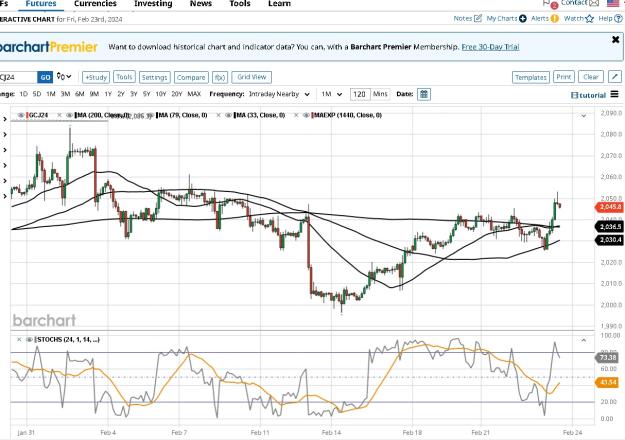Open the Free 30-Day Trial link
The image size is (625, 440).
tap(490, 47)
